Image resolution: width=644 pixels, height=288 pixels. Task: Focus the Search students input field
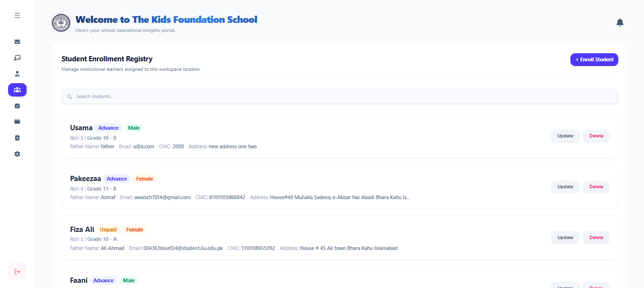340,96
